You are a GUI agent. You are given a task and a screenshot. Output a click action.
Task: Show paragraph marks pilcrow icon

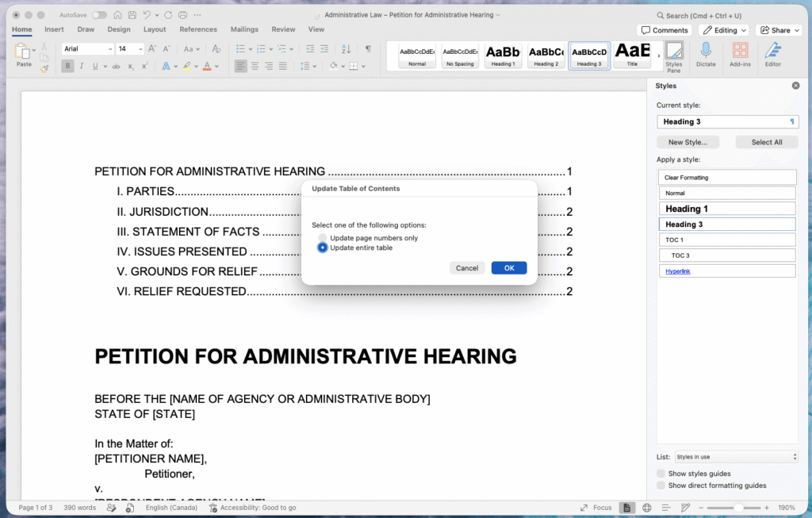click(x=368, y=48)
